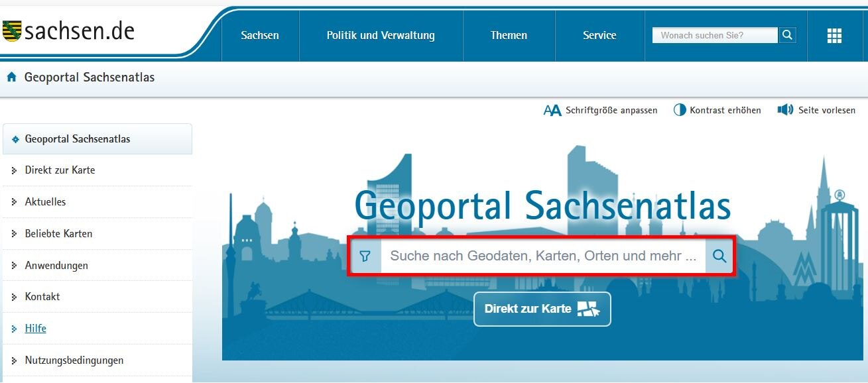The height and width of the screenshot is (383, 868).
Task: Click the speaker icon to read page
Action: [786, 110]
